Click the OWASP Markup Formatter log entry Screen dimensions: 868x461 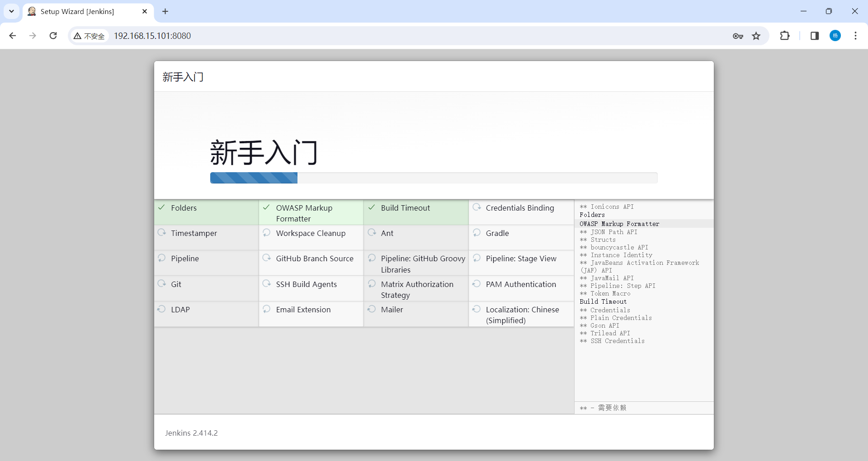619,224
